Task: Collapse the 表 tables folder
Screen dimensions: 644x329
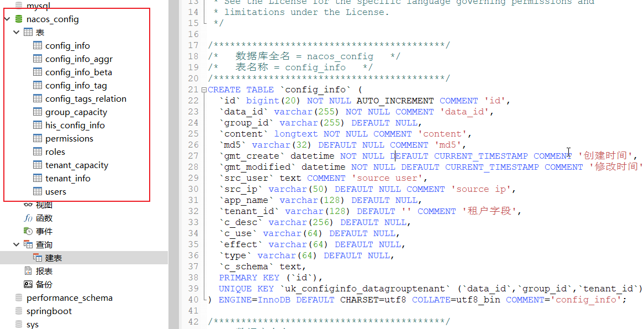Action: tap(17, 32)
